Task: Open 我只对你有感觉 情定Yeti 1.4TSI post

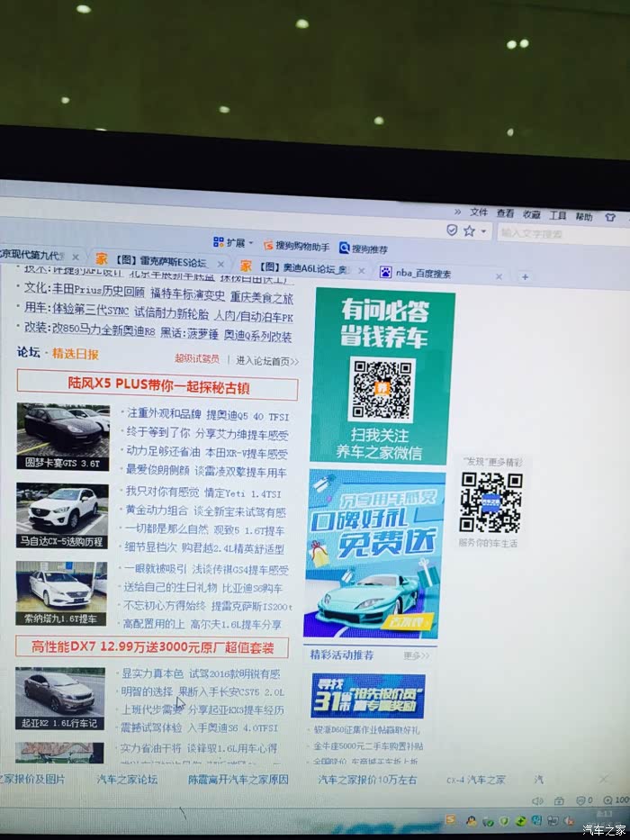Action: [203, 492]
